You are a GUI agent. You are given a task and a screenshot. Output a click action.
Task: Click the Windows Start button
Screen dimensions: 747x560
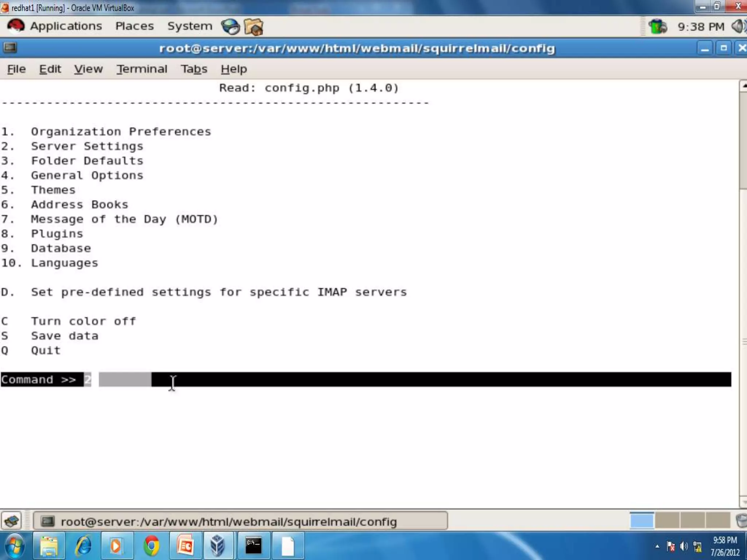point(15,546)
